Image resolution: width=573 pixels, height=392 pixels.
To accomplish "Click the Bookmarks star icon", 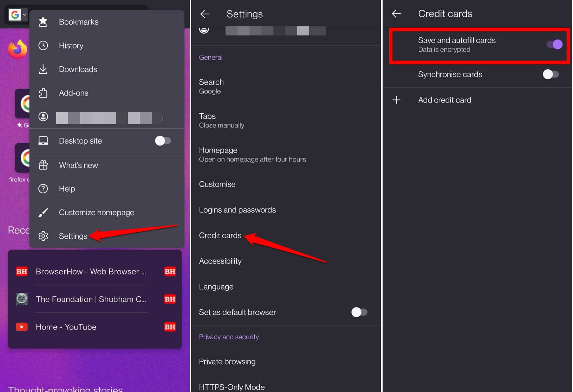I will [43, 22].
